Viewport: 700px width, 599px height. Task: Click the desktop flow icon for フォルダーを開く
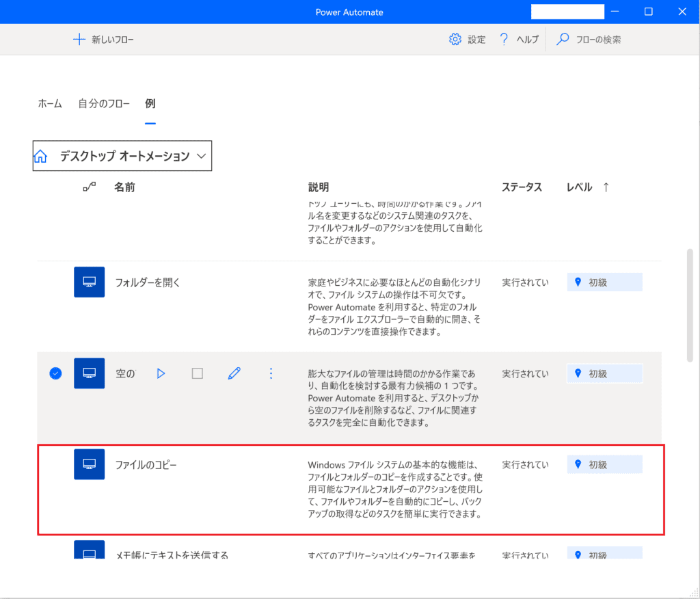pyautogui.click(x=89, y=282)
